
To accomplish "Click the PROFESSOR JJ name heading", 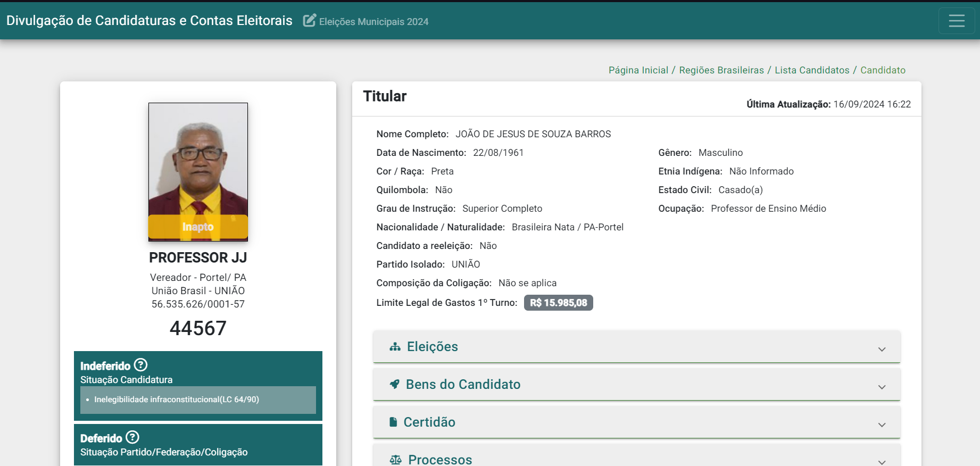I will [x=198, y=257].
